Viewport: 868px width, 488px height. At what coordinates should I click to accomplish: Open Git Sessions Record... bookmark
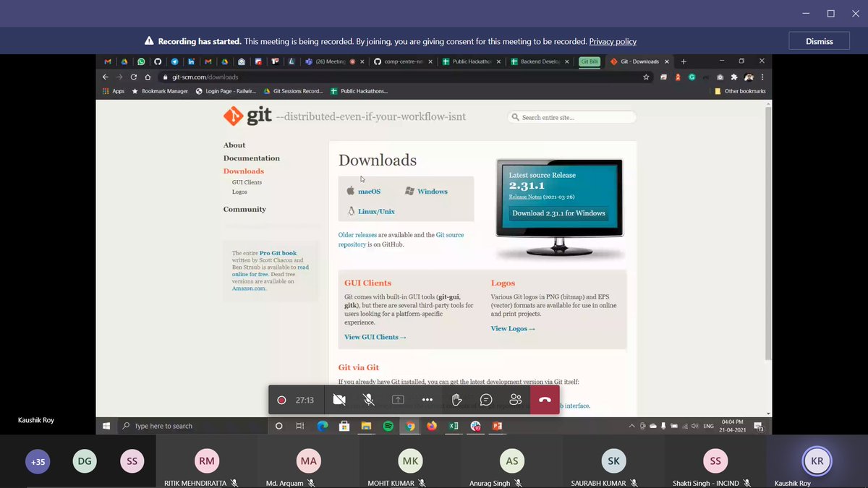(293, 91)
